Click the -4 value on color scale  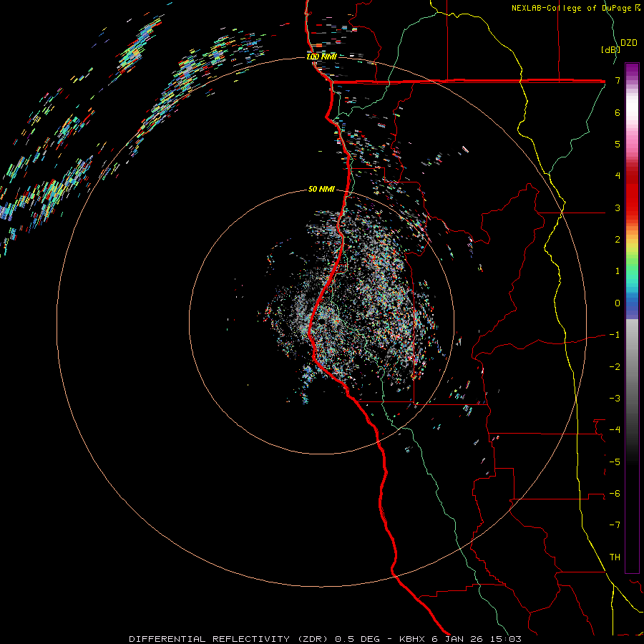pos(615,430)
